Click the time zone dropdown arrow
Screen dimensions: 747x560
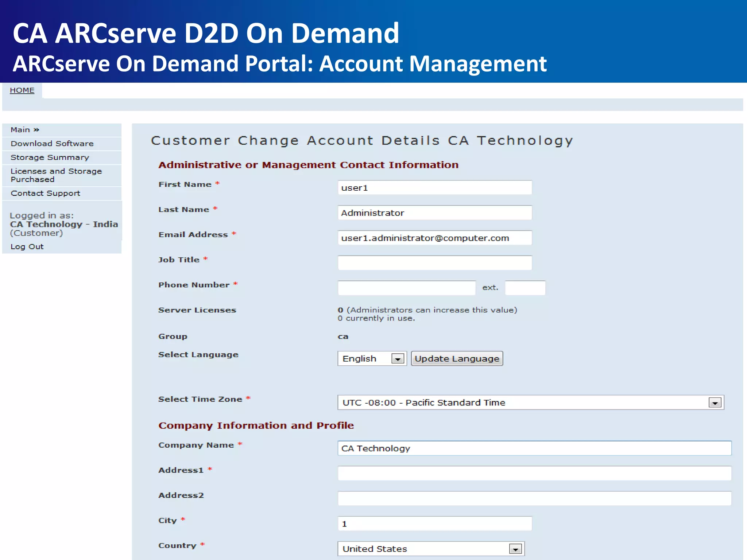pyautogui.click(x=715, y=403)
